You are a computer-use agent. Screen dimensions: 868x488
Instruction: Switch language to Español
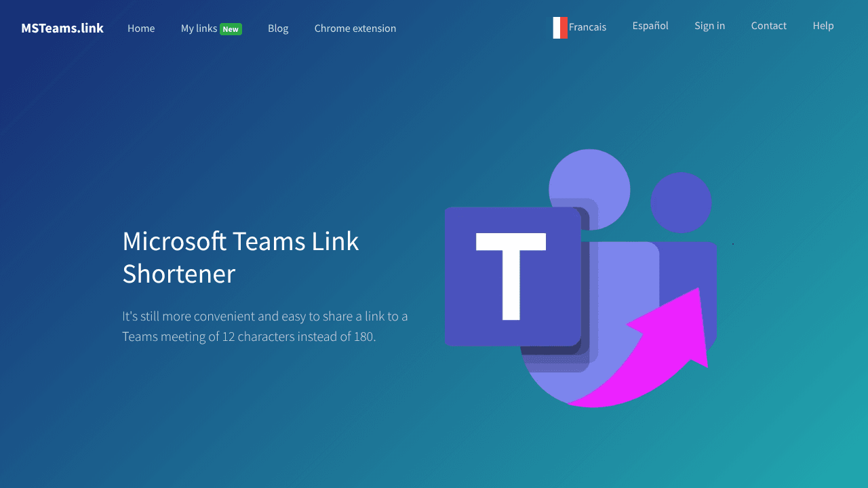point(650,26)
